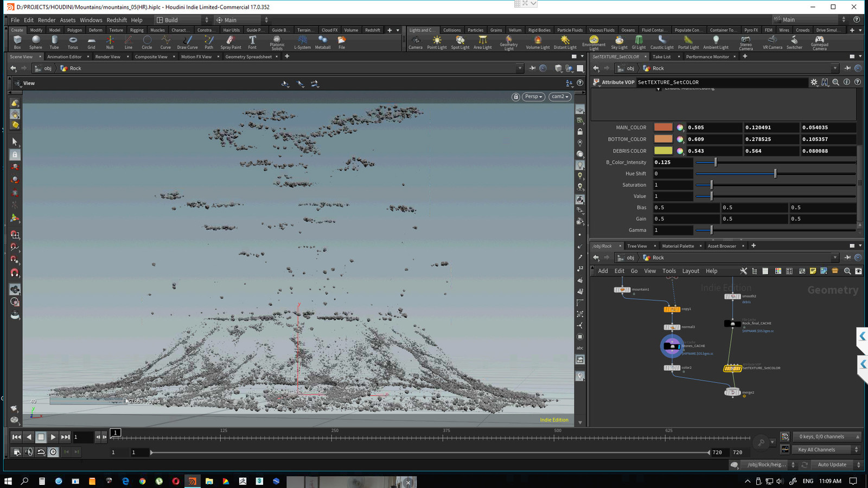Open the Persp viewport dropdown
Screen dimensions: 868x488
[533, 97]
